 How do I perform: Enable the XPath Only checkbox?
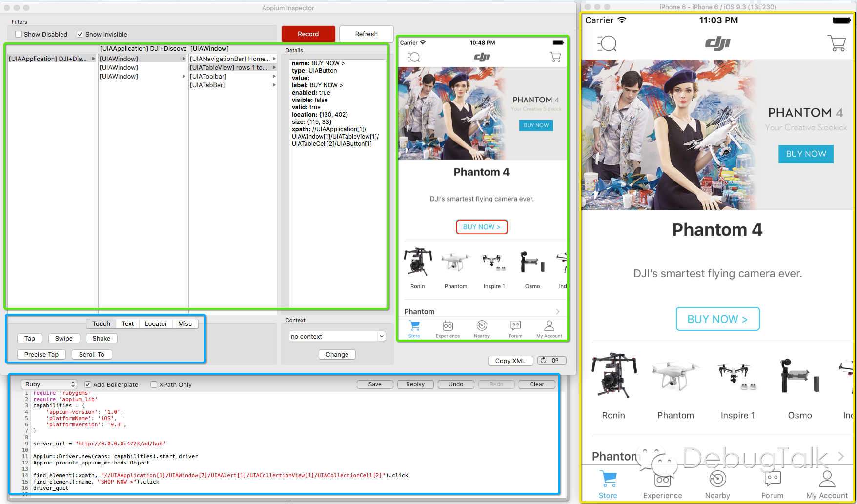pyautogui.click(x=154, y=384)
